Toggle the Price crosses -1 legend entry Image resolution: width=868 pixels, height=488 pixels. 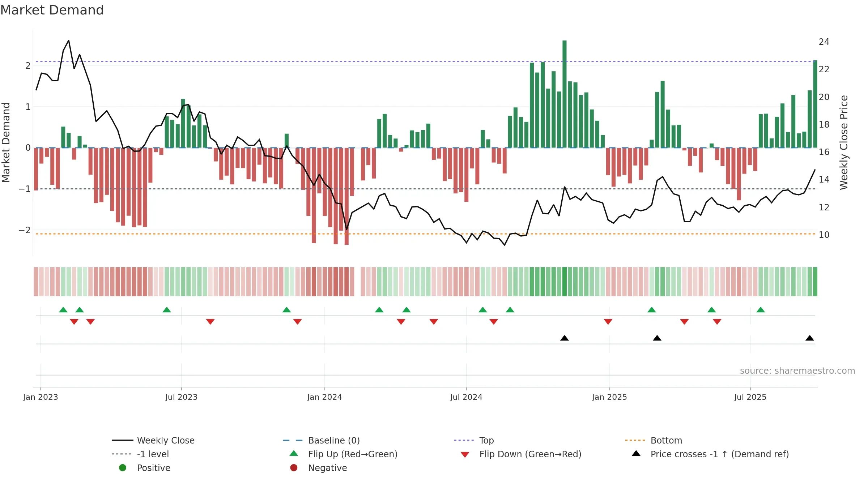click(710, 454)
